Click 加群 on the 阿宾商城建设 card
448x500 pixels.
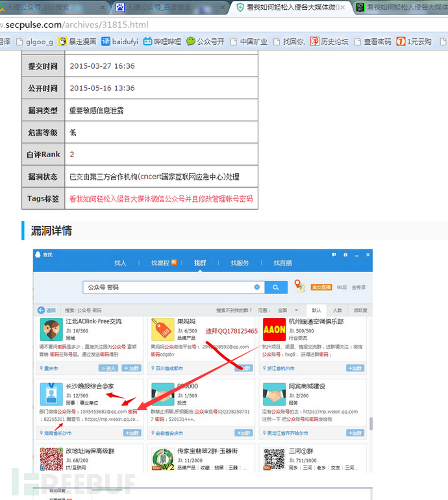click(x=355, y=433)
